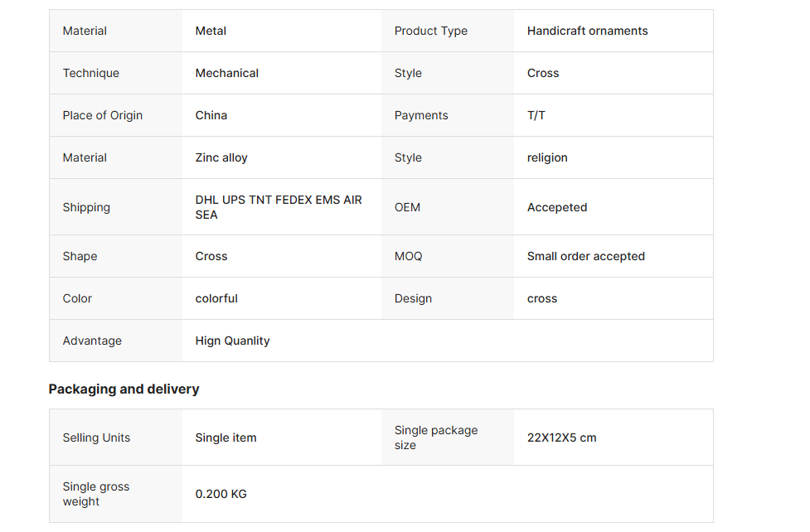Select the "Zinc alloy" material value

tap(221, 157)
